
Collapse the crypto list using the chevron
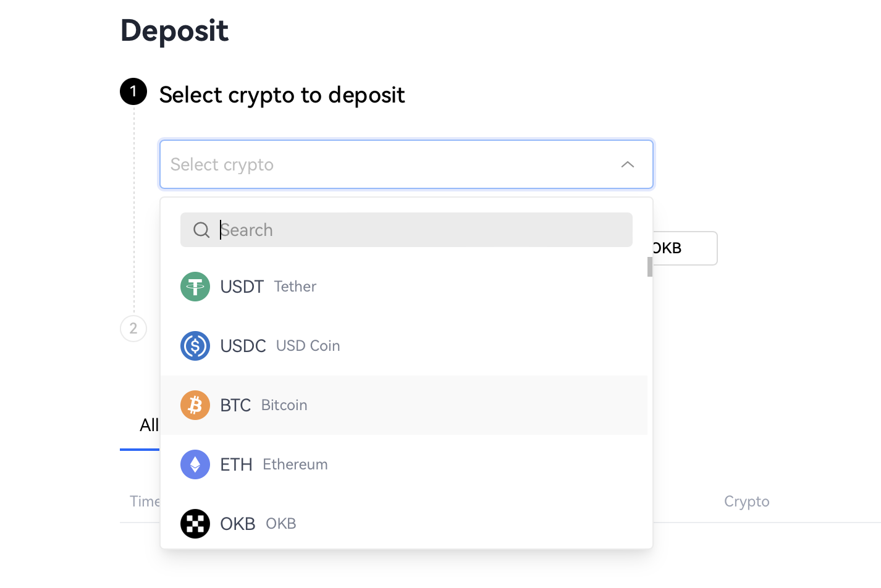(628, 164)
